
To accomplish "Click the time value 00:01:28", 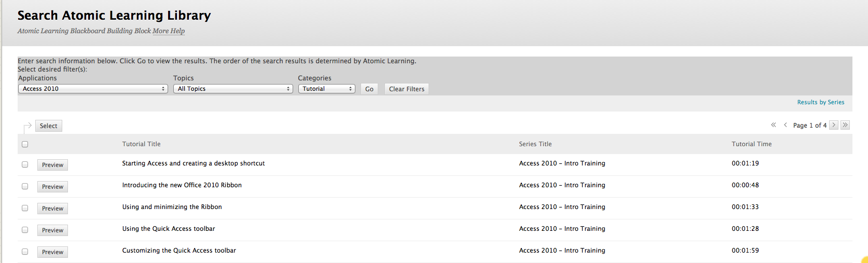I will click(746, 229).
